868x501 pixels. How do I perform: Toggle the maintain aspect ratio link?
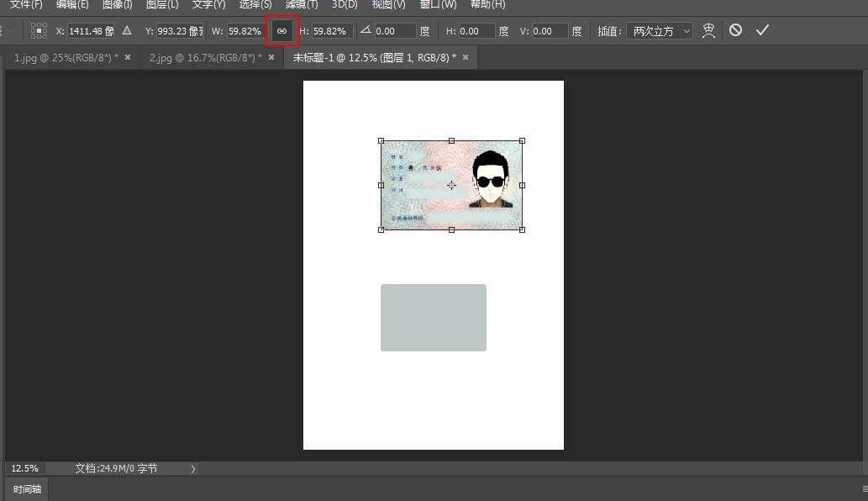pyautogui.click(x=281, y=31)
